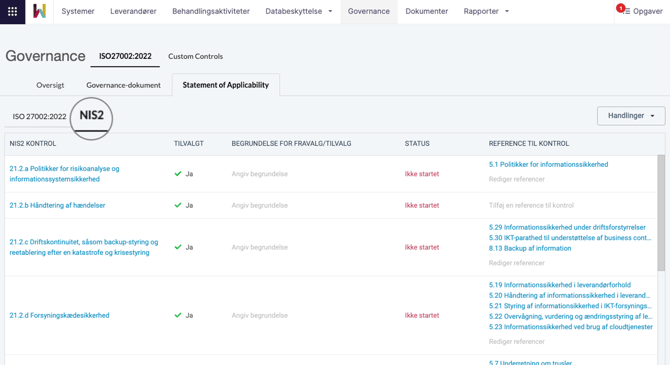
Task: Open 21.2.c Driftskontinuitet control link
Action: [x=84, y=247]
